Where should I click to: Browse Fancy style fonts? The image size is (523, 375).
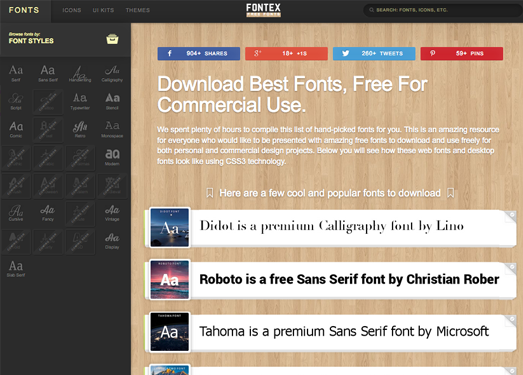[48, 213]
